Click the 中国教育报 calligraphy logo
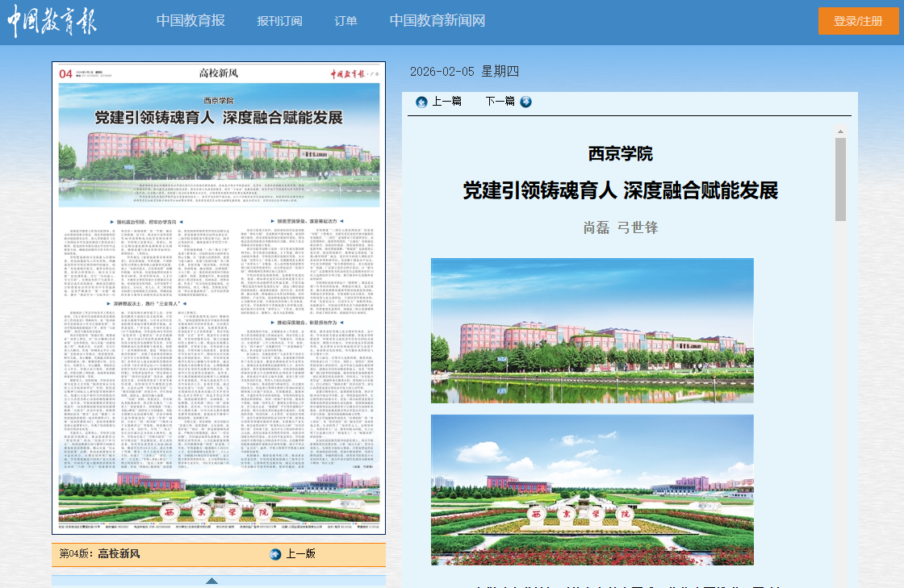 [52, 23]
